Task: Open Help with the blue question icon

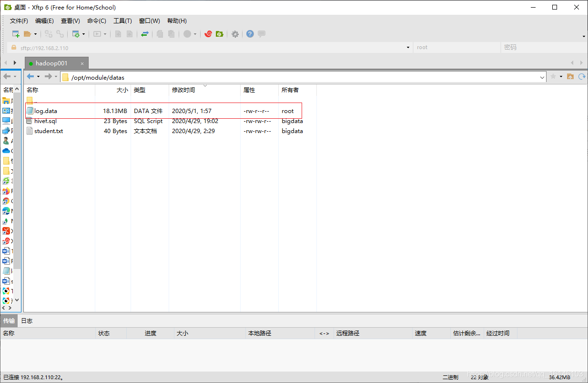Action: coord(250,34)
